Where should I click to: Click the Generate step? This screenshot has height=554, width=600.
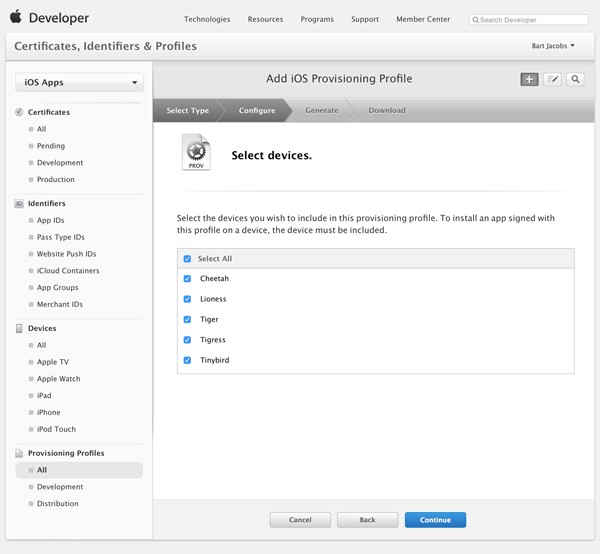pos(321,110)
